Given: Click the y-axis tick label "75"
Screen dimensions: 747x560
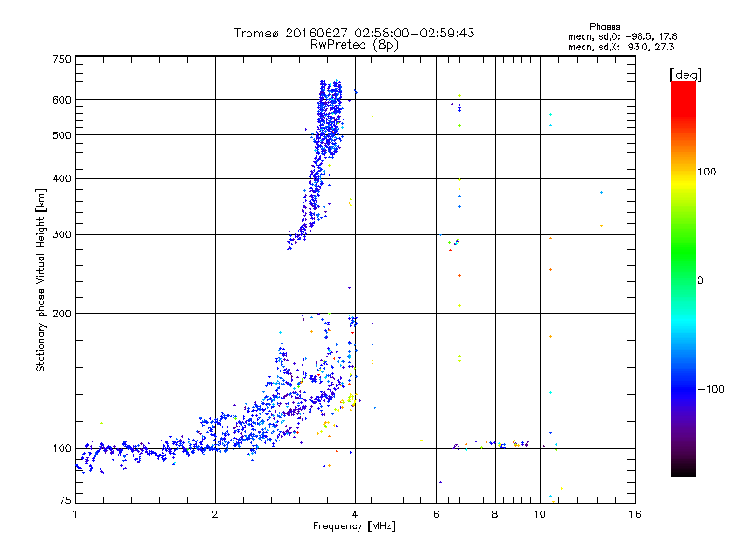Looking at the screenshot, I should click(65, 500).
